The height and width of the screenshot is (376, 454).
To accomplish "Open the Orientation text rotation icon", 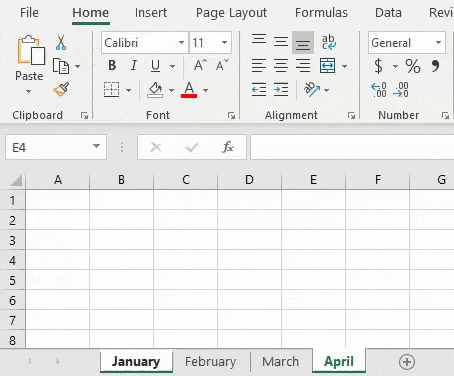I will coord(311,89).
